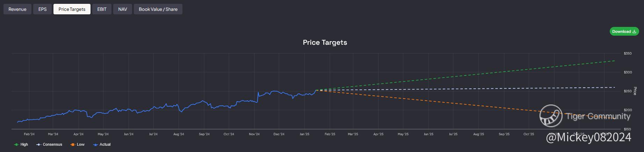
Task: Click the Tiger Community logo icon
Action: click(551, 116)
